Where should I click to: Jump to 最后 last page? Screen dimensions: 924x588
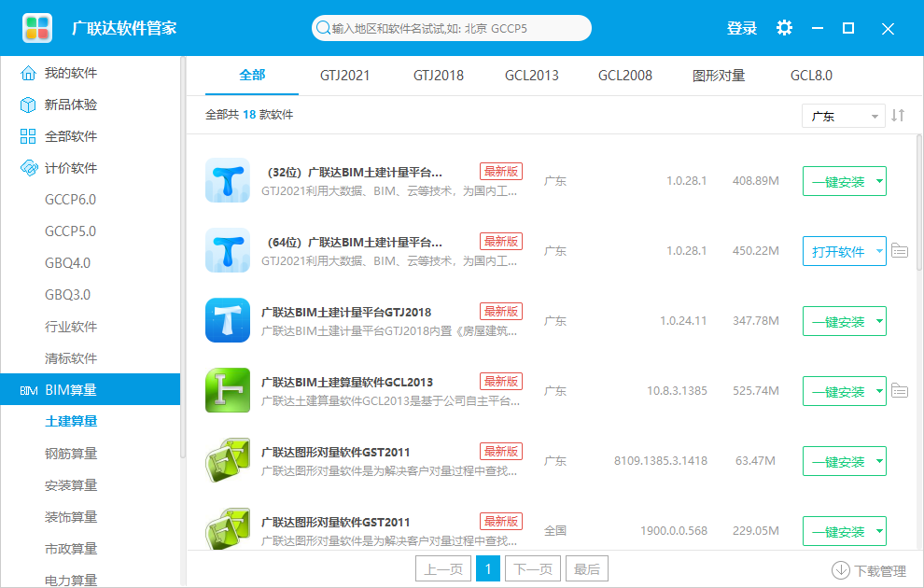click(x=587, y=568)
